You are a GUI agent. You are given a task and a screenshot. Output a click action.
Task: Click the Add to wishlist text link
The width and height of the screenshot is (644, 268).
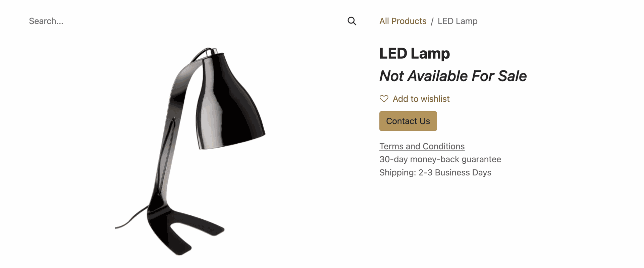(x=421, y=99)
